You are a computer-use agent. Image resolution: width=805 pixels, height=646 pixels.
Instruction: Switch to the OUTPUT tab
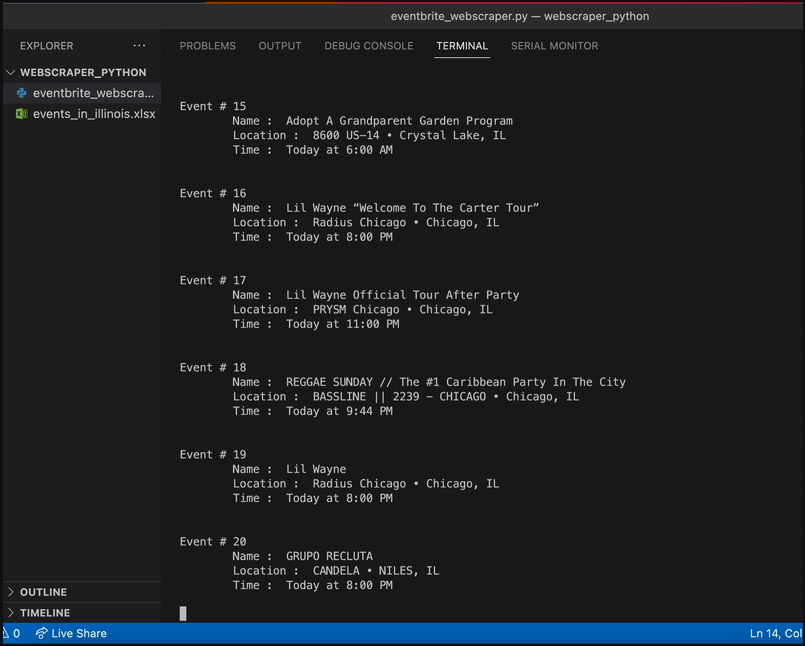tap(280, 46)
